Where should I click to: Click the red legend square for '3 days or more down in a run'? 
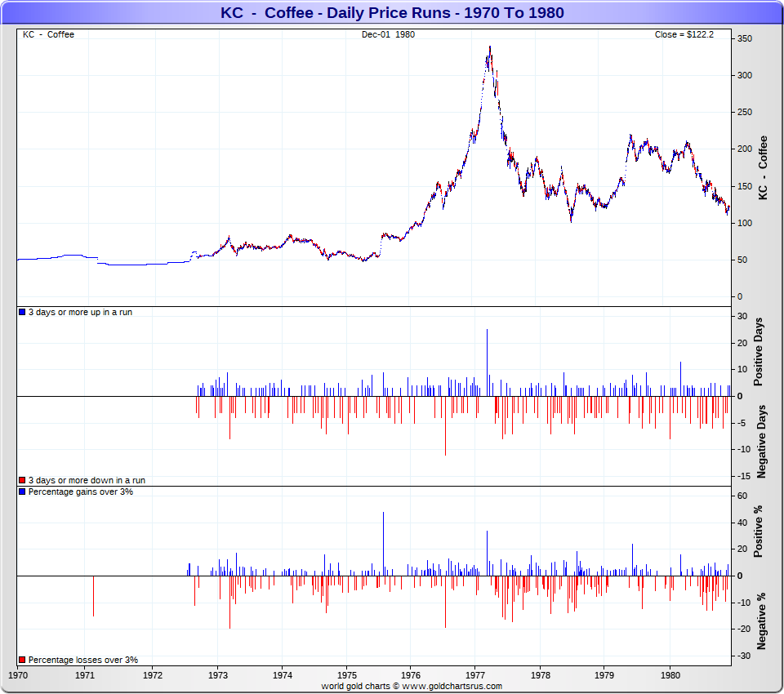(22, 480)
